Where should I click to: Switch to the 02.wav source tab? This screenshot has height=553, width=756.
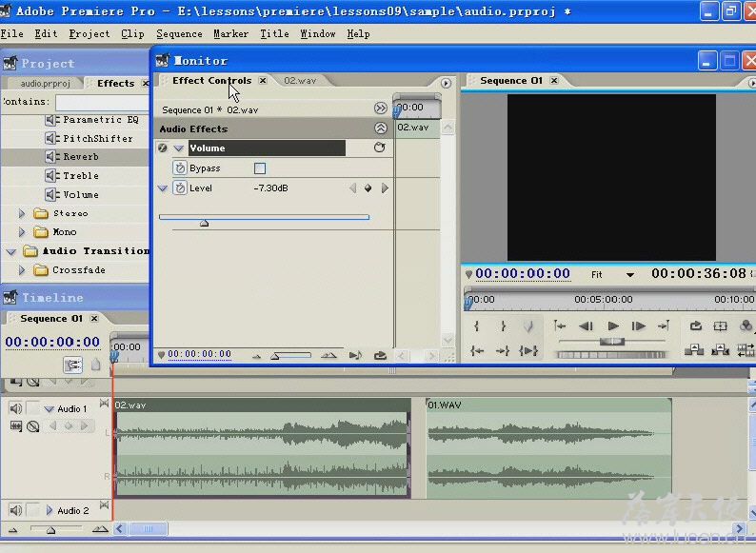coord(300,81)
